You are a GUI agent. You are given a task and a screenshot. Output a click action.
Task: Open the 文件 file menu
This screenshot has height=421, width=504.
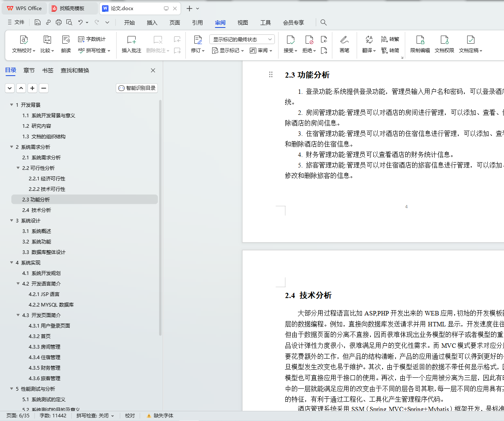click(x=16, y=22)
